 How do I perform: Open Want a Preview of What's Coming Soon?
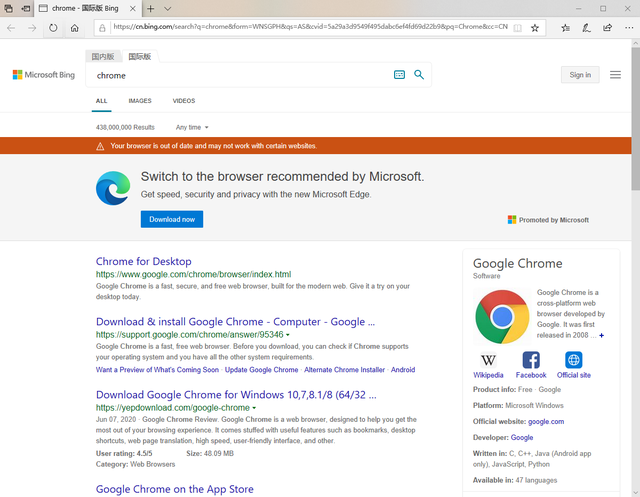click(x=157, y=370)
